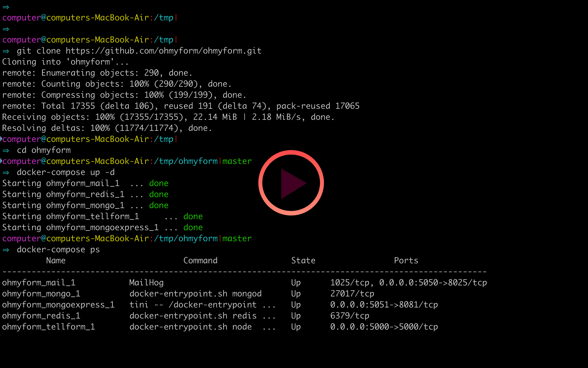Click 'ohmyform_redis_1' in ps table

click(41, 316)
